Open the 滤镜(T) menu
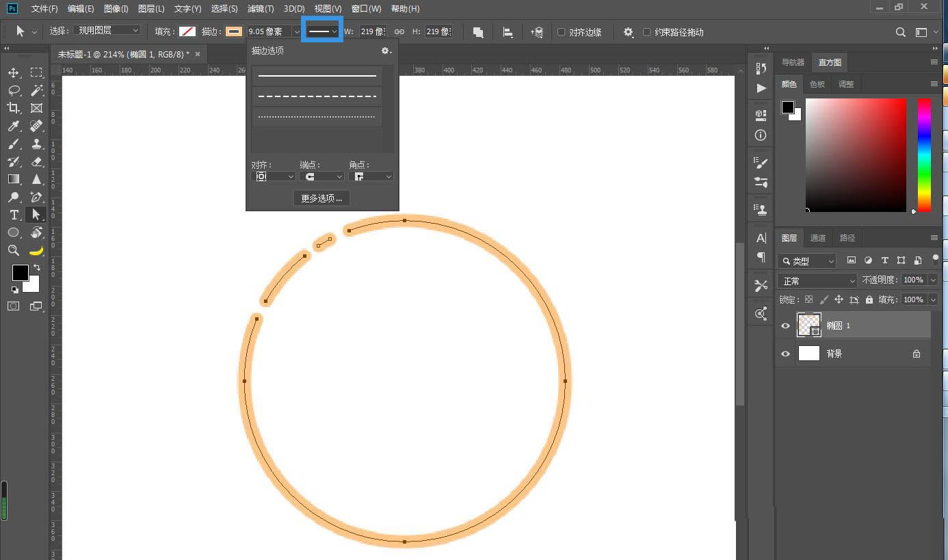Viewport: 948px width, 560px height. [261, 9]
